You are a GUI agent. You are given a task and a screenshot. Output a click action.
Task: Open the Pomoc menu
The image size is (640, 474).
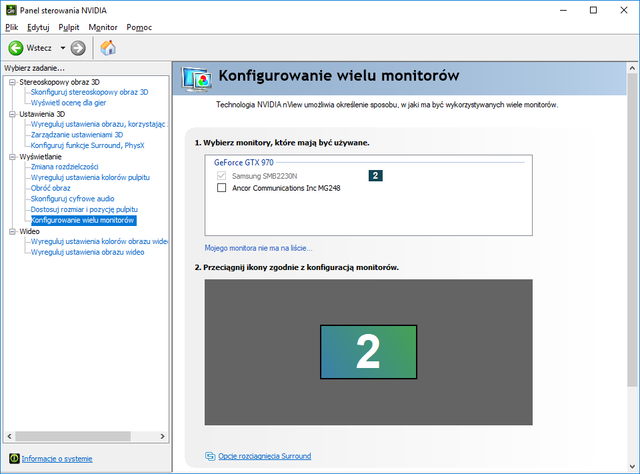[x=139, y=27]
